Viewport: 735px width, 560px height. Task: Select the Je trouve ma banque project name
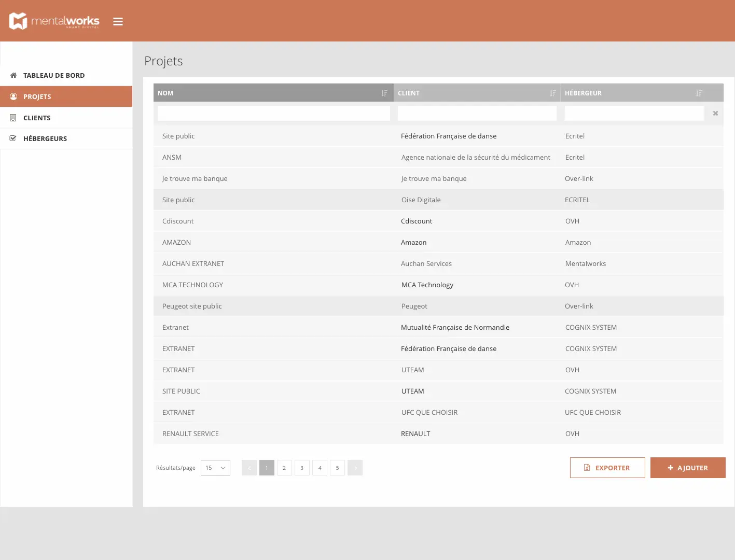[x=195, y=178]
